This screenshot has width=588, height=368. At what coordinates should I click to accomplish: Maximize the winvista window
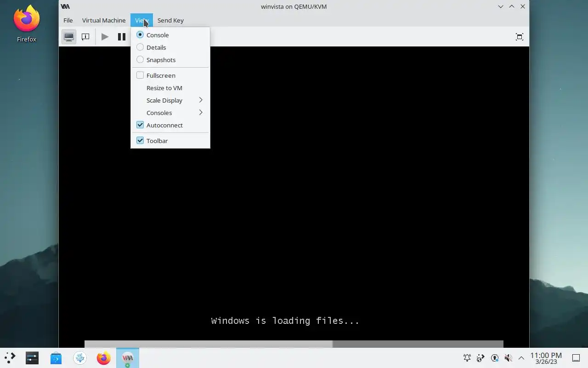[512, 6]
